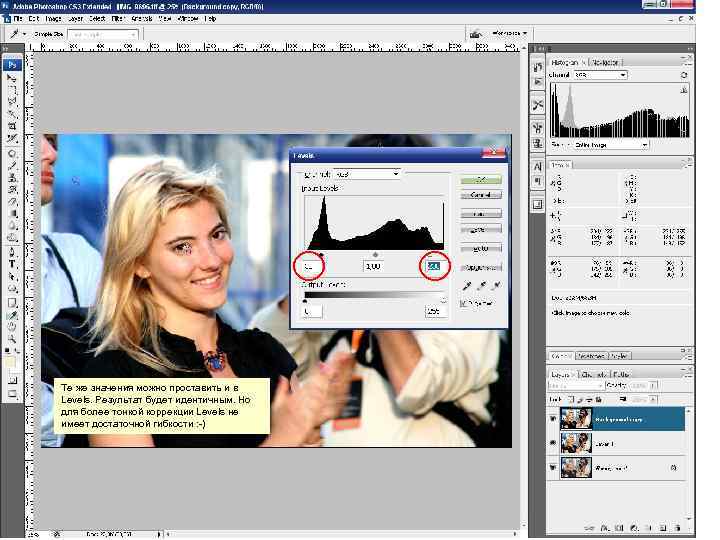The image size is (720, 540).
Task: Select the Rectangle shape tool
Action: pos(12,303)
